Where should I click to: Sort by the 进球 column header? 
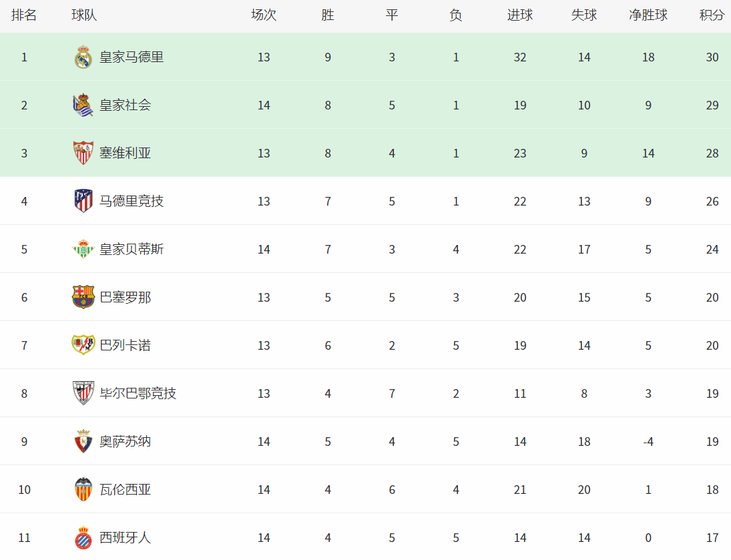(520, 15)
